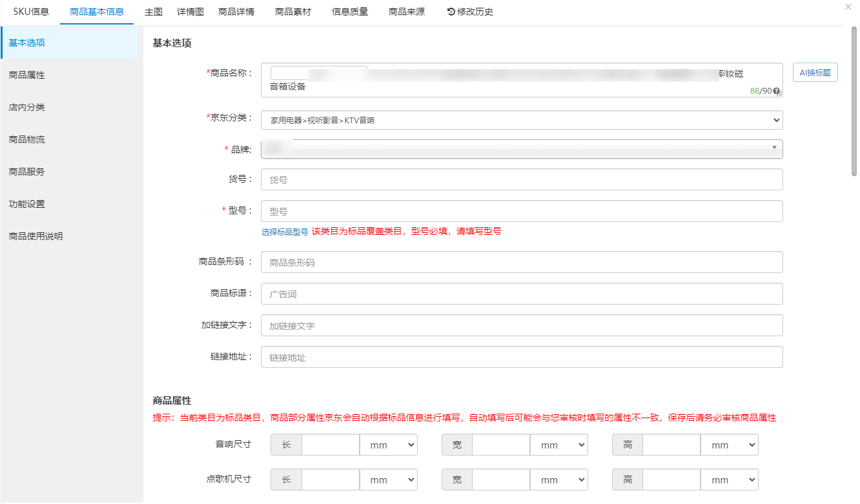
Task: Open 点歌机尺寸 height unit mm dropdown
Action: point(730,480)
